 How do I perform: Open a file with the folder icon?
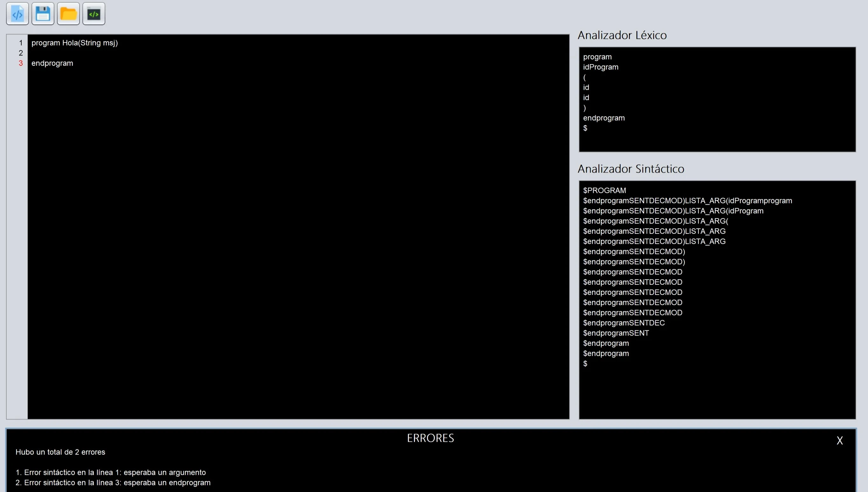point(68,14)
